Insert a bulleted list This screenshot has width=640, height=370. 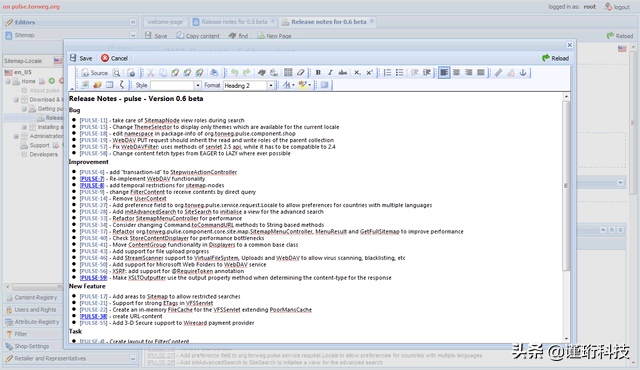coord(400,73)
